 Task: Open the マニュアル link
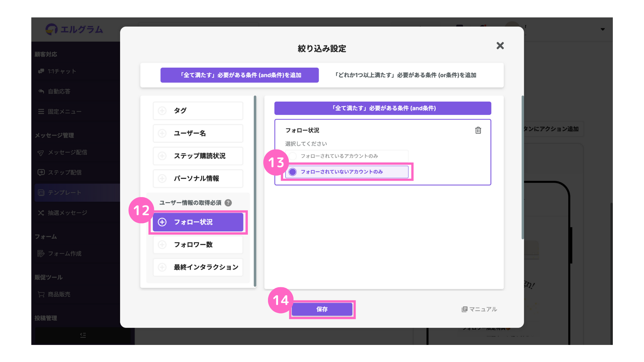(480, 309)
